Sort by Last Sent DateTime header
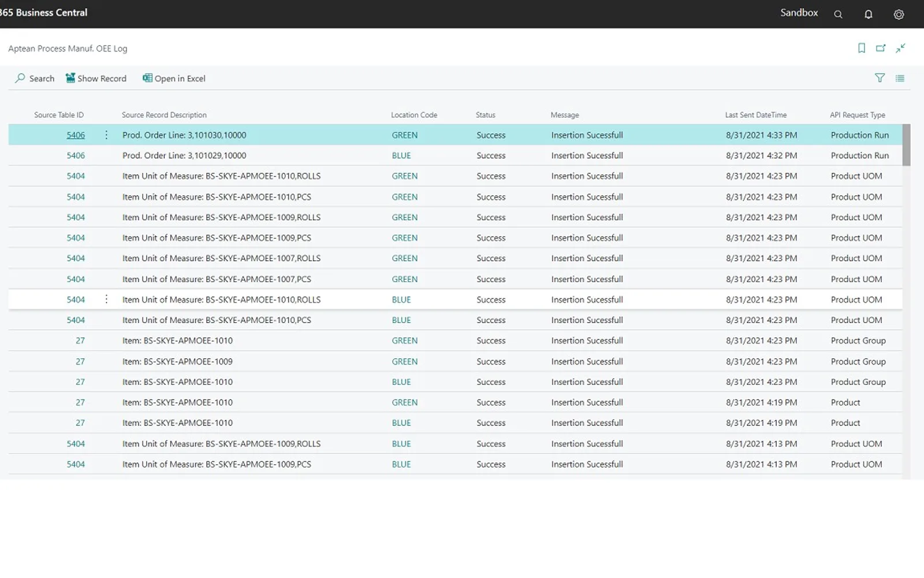924x578 pixels. coord(756,115)
